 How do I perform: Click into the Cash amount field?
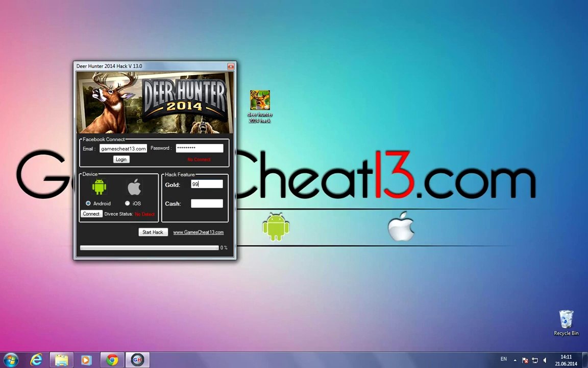[207, 203]
